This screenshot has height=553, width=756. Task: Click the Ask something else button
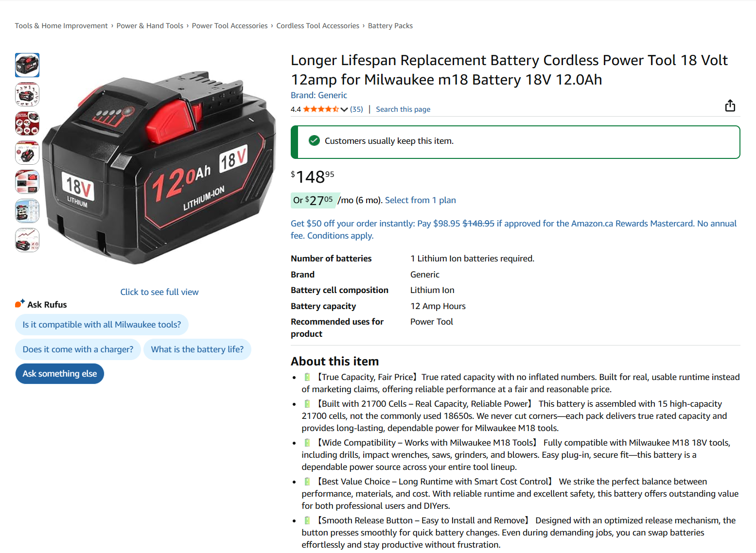click(x=60, y=374)
